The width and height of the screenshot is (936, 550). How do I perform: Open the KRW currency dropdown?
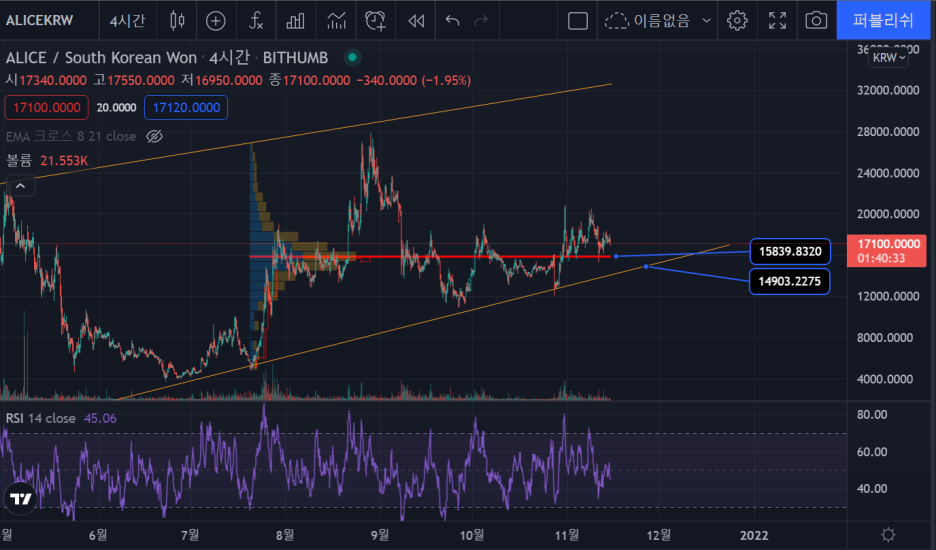(x=888, y=57)
